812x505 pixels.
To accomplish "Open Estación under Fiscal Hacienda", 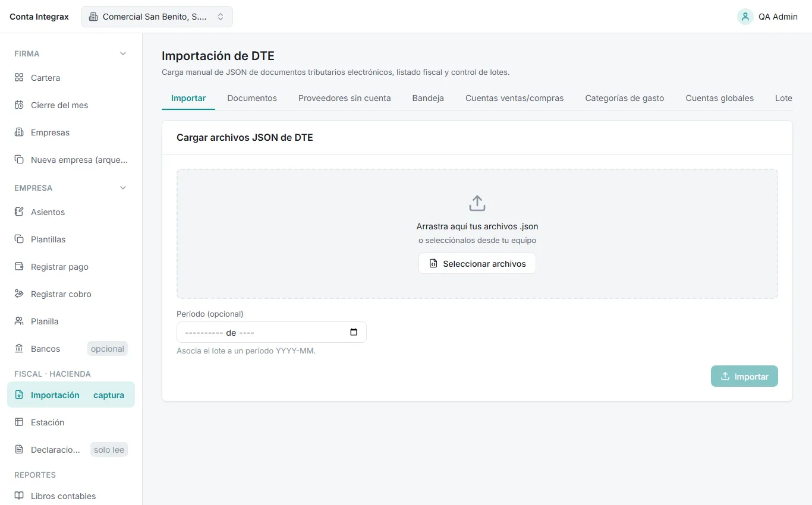I will (x=71, y=422).
